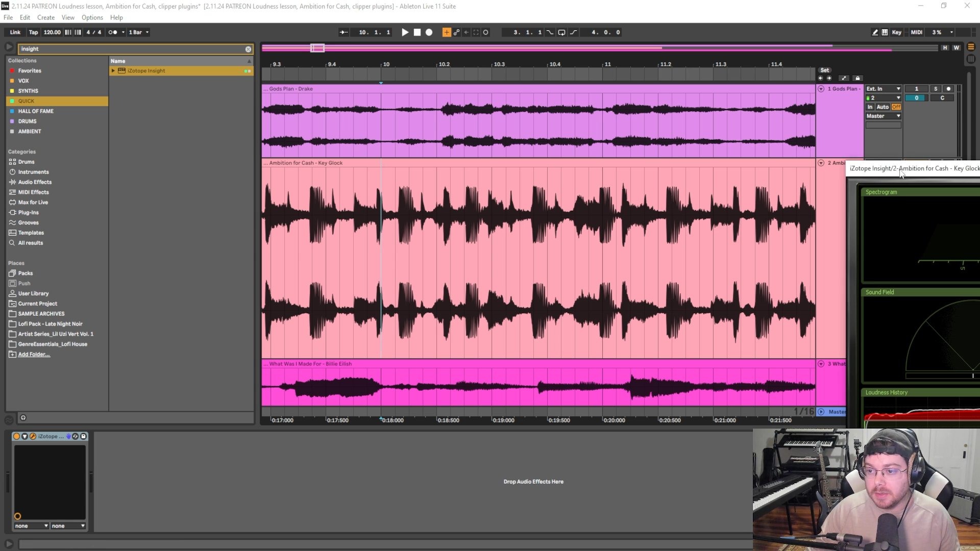Open the Create menu

pos(46,17)
